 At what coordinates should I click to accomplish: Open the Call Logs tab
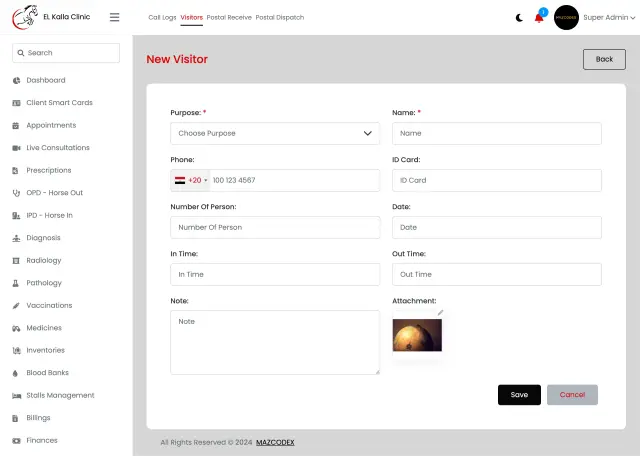click(x=162, y=18)
